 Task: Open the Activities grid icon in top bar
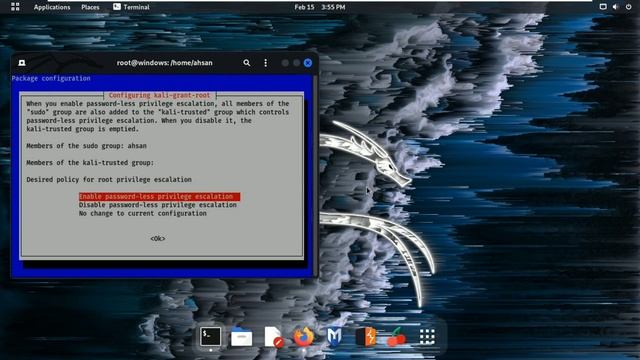15,7
